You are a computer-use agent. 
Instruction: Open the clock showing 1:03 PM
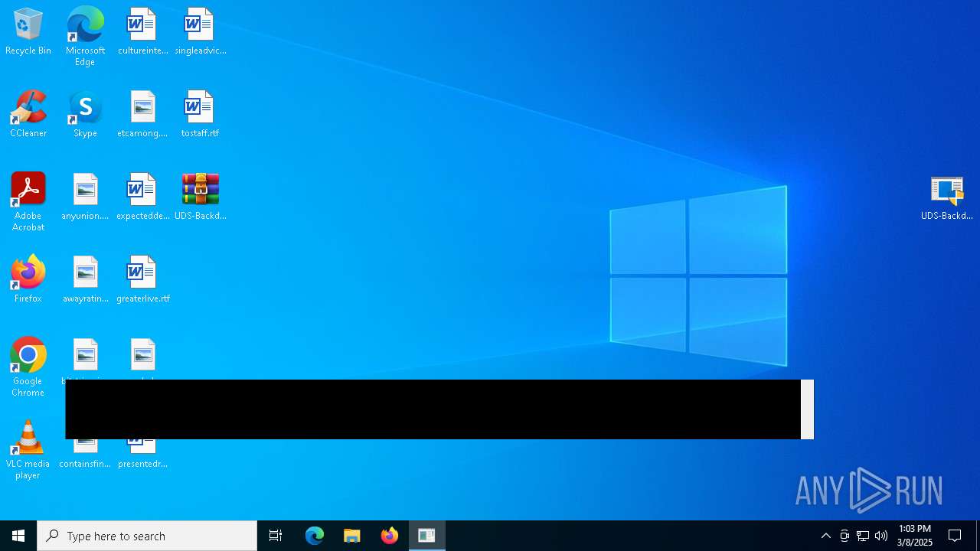click(915, 536)
